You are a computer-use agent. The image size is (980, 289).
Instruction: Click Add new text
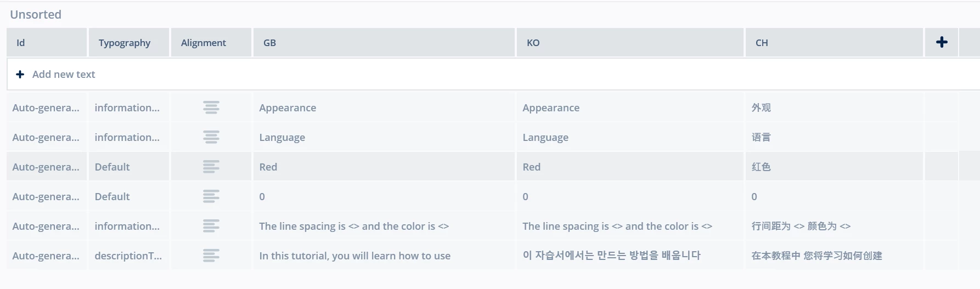click(x=64, y=74)
